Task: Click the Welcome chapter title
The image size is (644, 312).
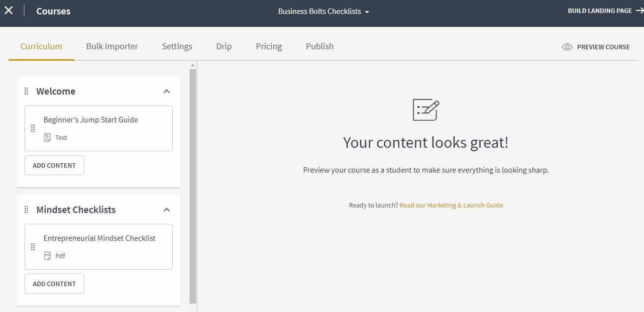Action: 56,91
